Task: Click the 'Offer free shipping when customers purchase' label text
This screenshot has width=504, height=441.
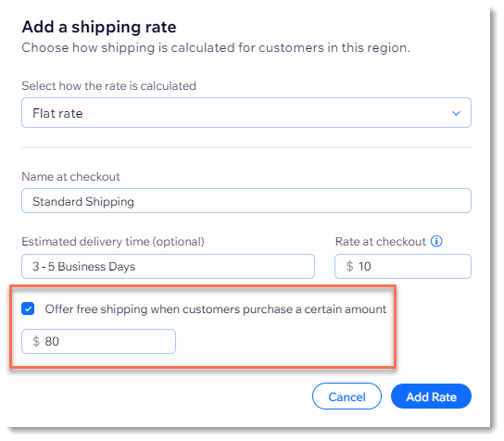Action: tap(215, 309)
